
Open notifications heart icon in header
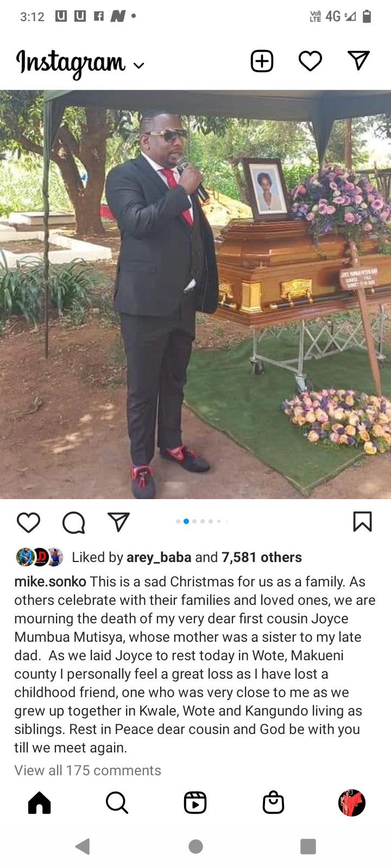tap(310, 61)
